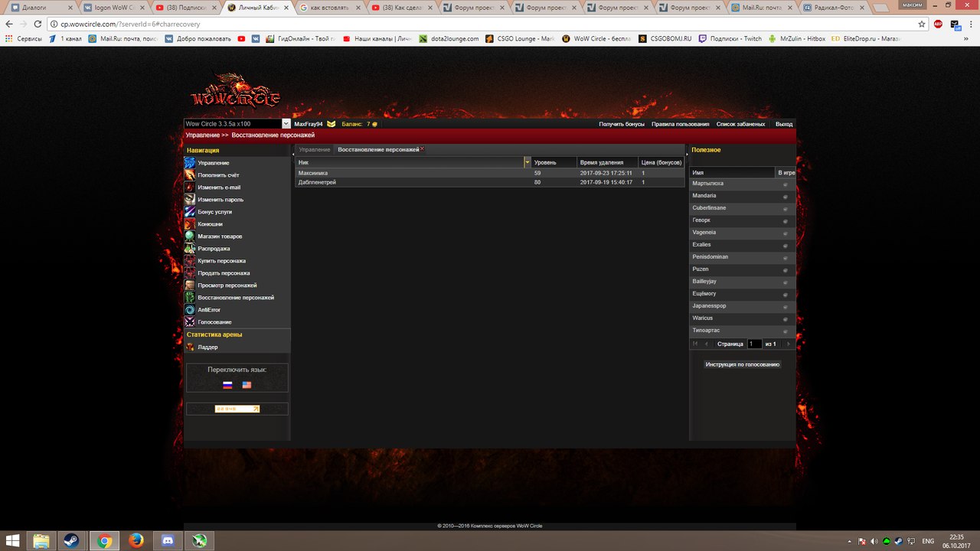Open the Wow Circle 3.3.5a x100 server dropdown
The image size is (980, 551).
click(286, 124)
